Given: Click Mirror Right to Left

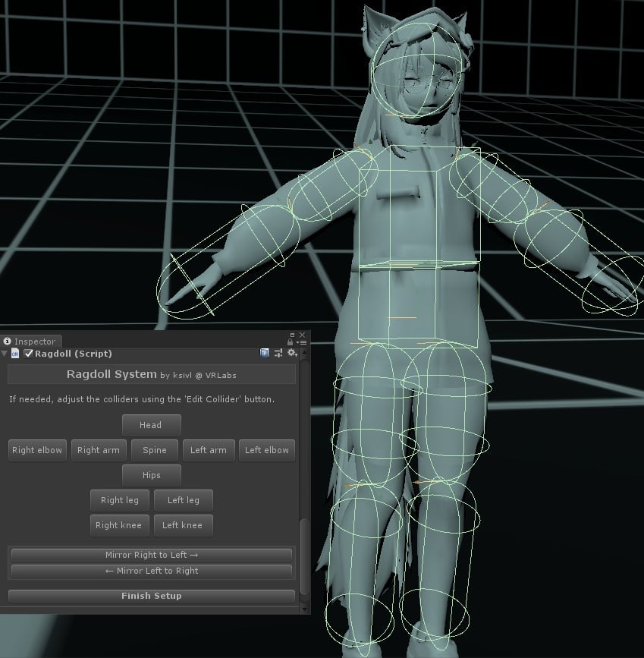Looking at the screenshot, I should (x=149, y=555).
